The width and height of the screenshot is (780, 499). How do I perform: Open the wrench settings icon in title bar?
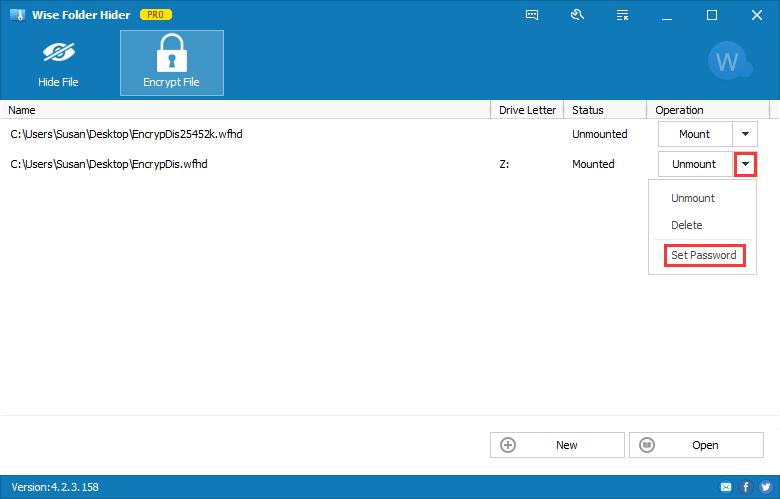click(x=577, y=15)
